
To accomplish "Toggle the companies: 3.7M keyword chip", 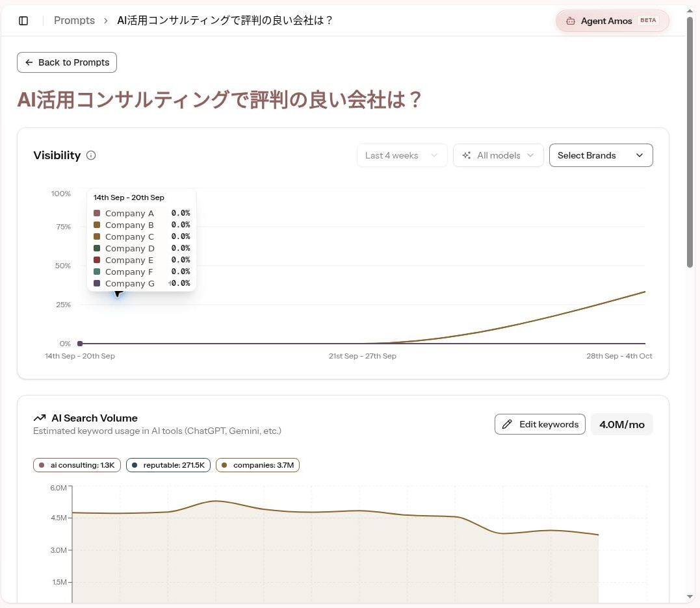I will (x=257, y=465).
